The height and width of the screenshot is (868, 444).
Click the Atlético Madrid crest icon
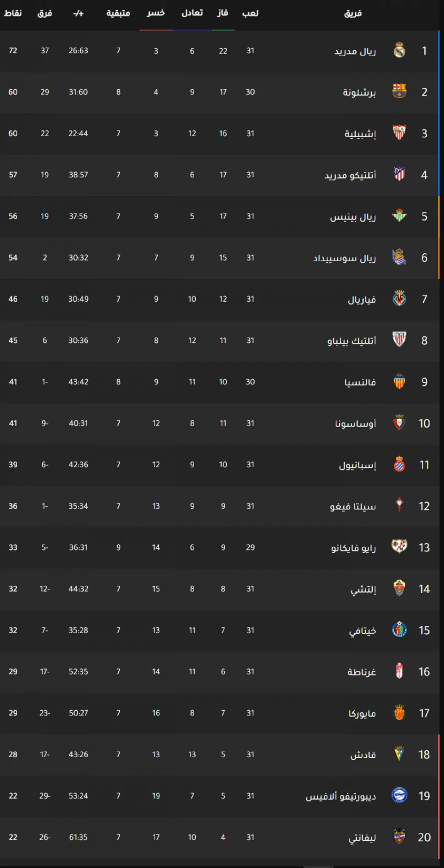[x=399, y=174]
